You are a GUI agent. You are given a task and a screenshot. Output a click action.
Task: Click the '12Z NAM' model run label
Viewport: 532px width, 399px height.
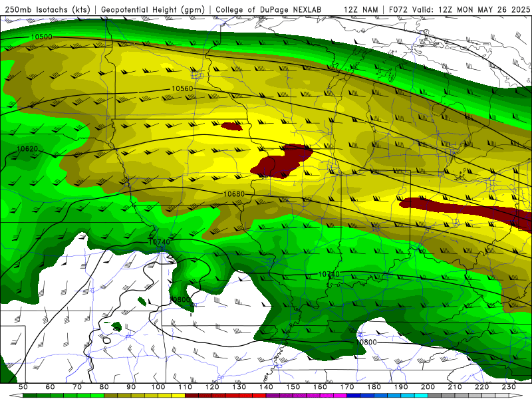coord(361,9)
